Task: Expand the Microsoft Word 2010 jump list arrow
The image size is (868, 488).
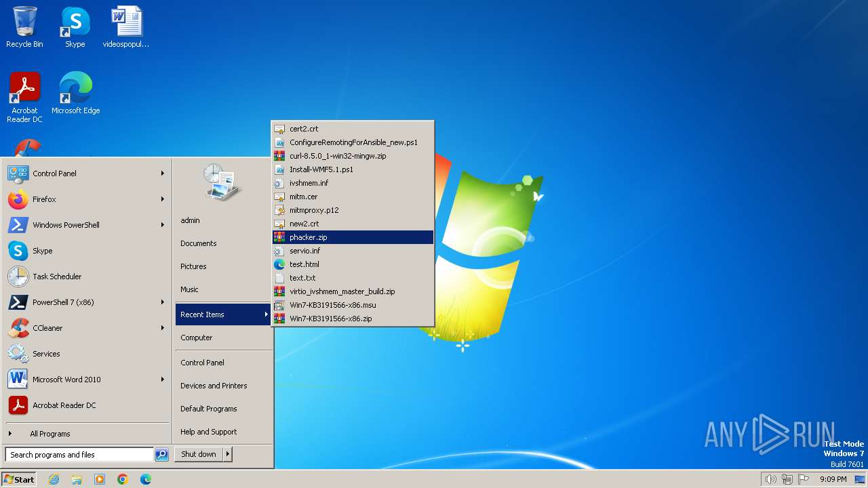Action: tap(163, 380)
